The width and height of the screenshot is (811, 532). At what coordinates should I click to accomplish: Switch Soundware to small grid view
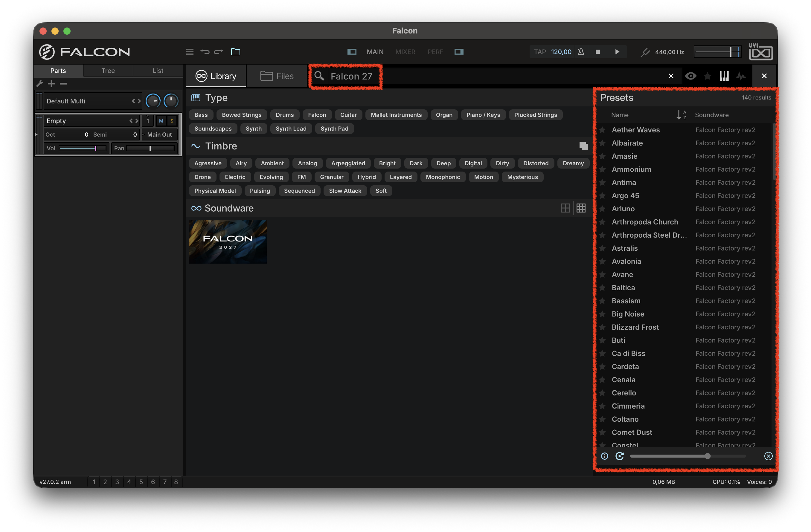click(x=581, y=208)
